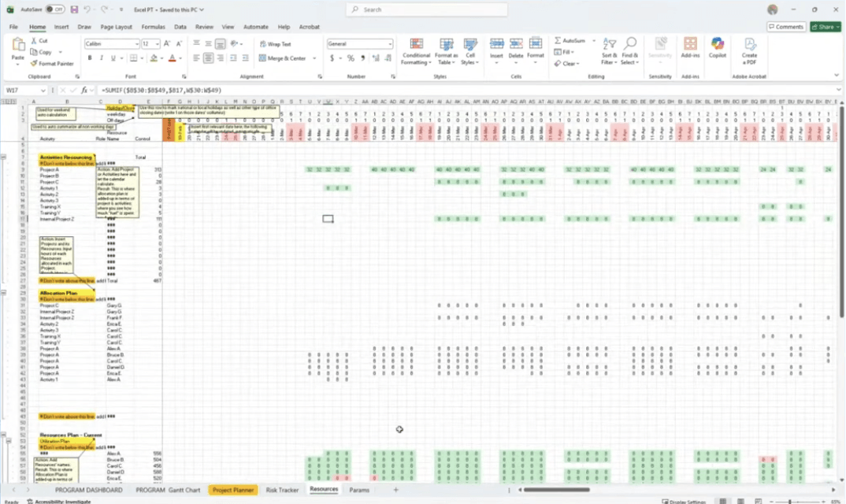Open the File menu
The height and width of the screenshot is (504, 846).
(13, 27)
